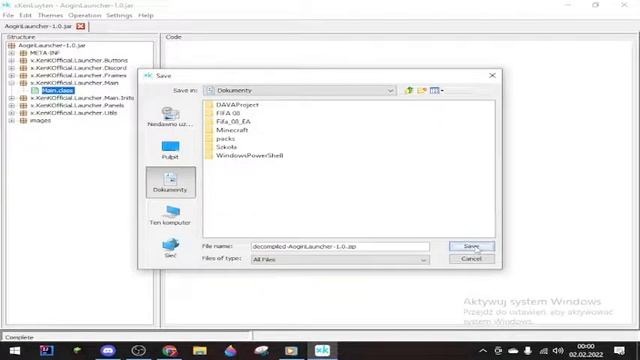Open the File menu

(x=8, y=15)
